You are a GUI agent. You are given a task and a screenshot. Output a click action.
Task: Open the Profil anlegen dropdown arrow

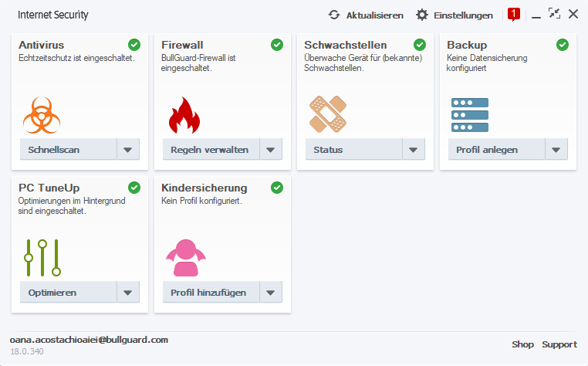coord(556,150)
